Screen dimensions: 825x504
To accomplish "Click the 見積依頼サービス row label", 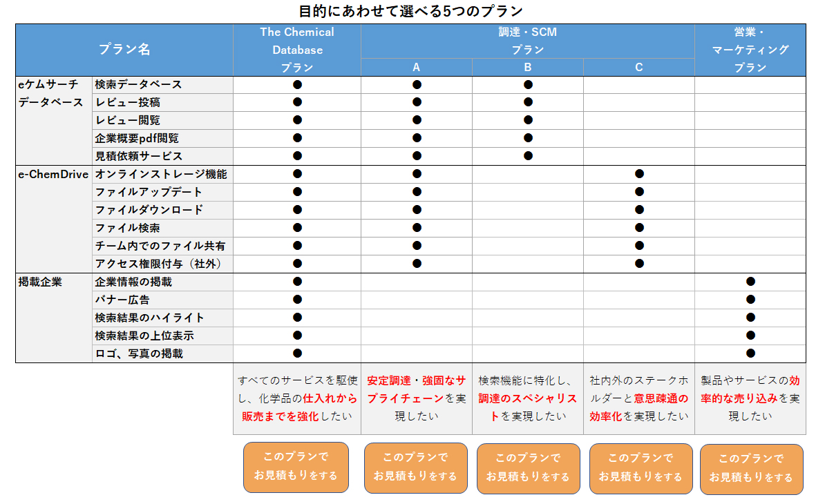I will point(138,156).
